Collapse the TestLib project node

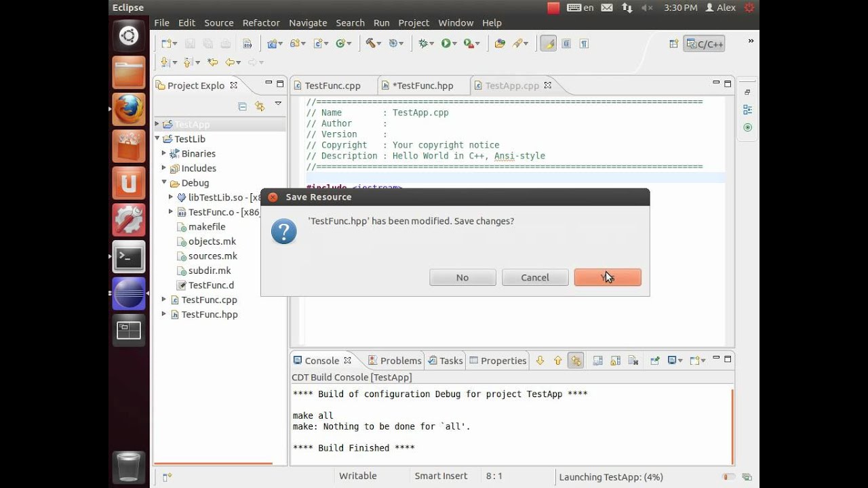point(157,139)
